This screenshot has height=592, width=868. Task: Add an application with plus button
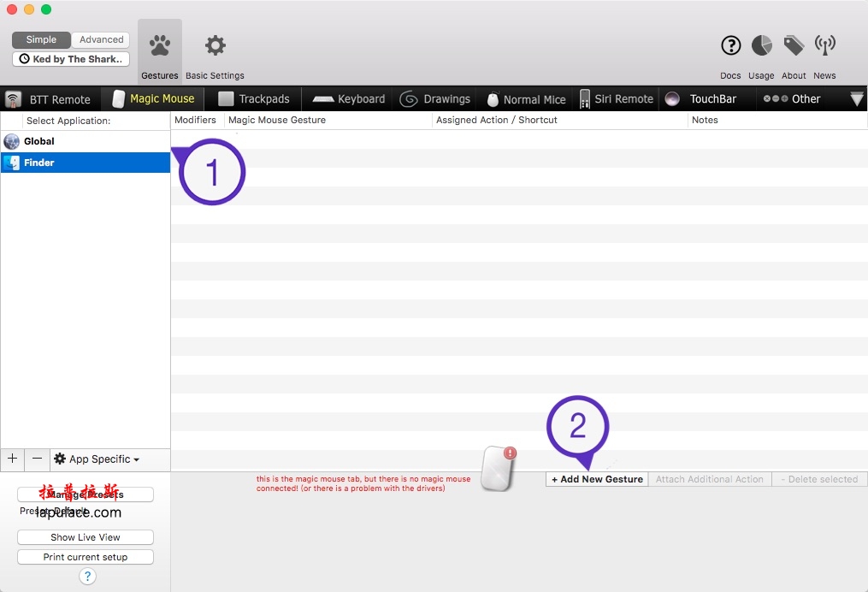coord(12,459)
